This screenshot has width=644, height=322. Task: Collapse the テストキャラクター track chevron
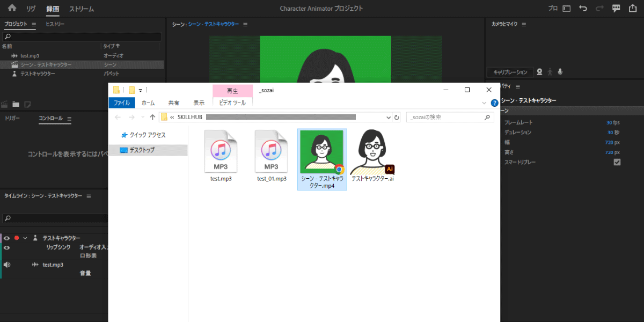pos(25,238)
